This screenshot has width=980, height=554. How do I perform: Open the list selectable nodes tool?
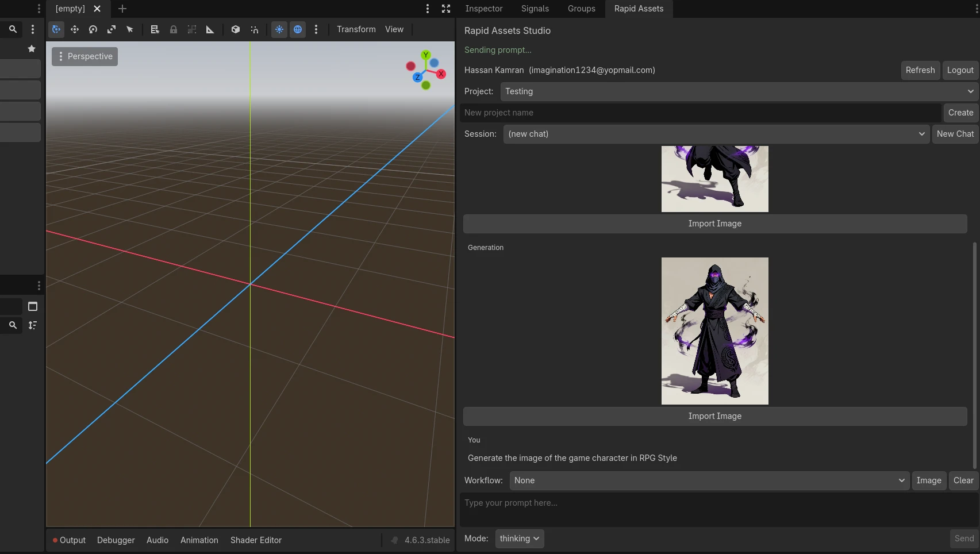[155, 29]
